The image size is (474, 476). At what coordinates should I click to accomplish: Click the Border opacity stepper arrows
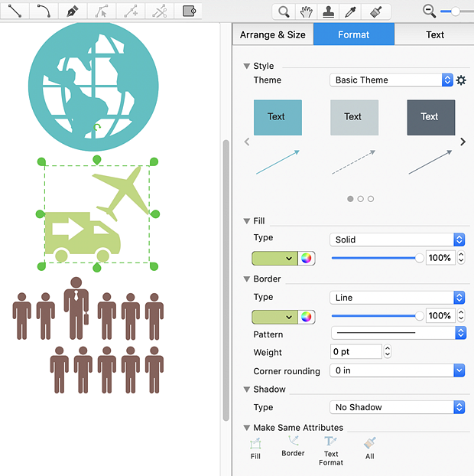(x=461, y=316)
